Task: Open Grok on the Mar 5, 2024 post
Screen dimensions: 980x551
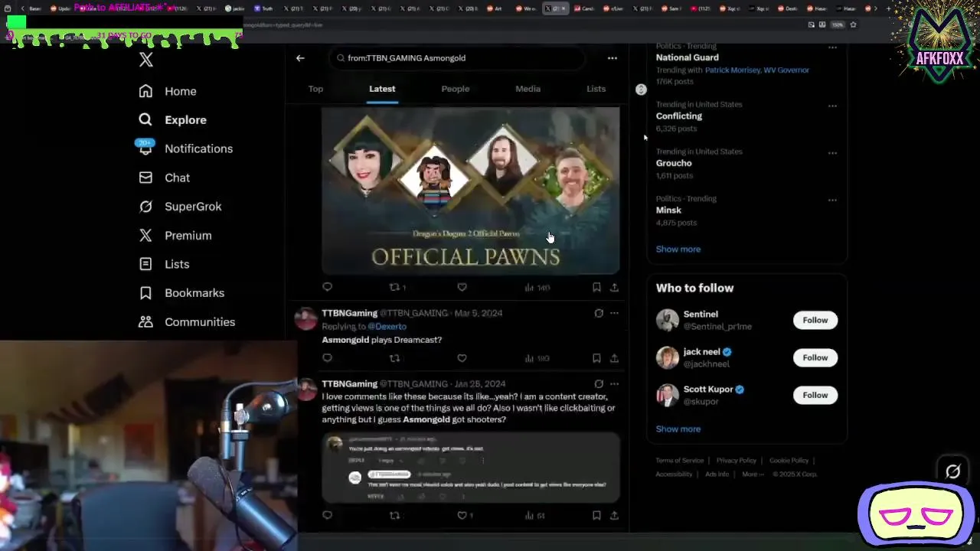Action: point(599,313)
